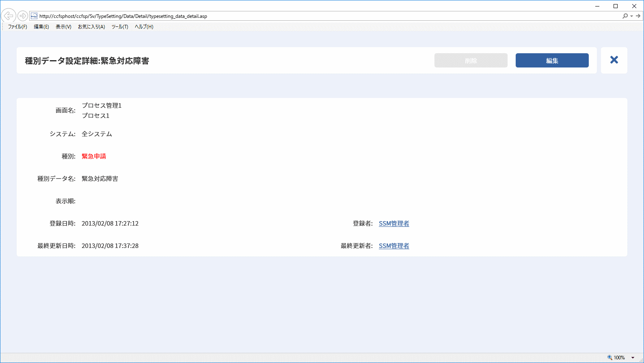Open the ツール(T) menu

pos(120,27)
